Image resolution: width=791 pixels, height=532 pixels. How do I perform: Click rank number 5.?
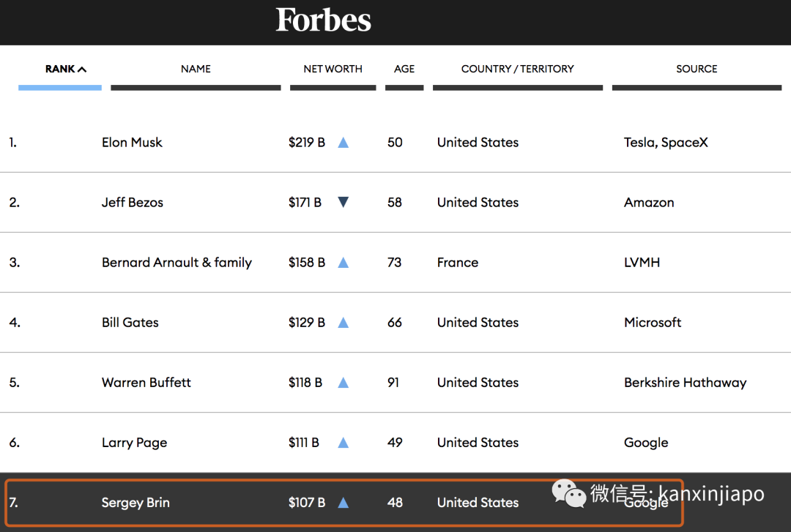(x=14, y=382)
